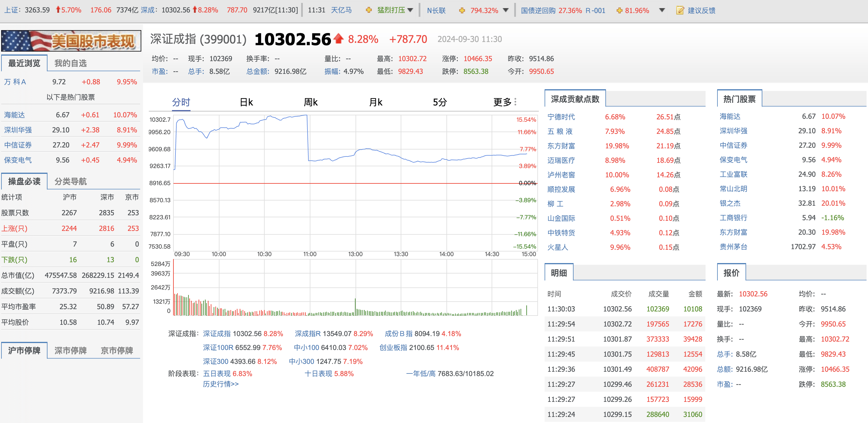Open 海能达 in the left hot list
This screenshot has width=868, height=423.
[14, 115]
